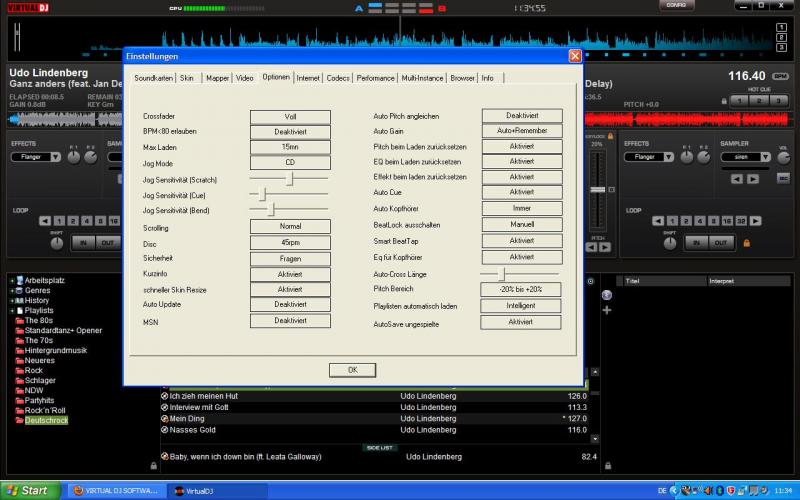800x500 pixels.
Task: Select the Performance tab
Action: point(376,78)
